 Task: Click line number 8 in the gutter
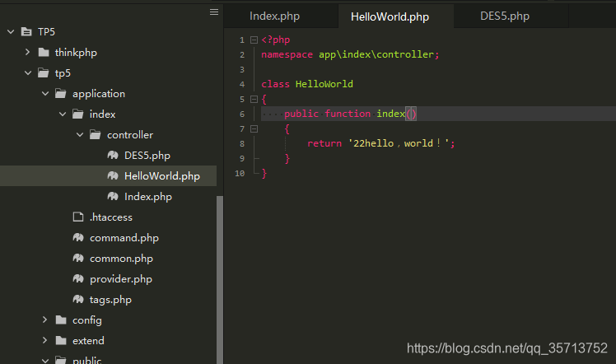[x=242, y=144]
